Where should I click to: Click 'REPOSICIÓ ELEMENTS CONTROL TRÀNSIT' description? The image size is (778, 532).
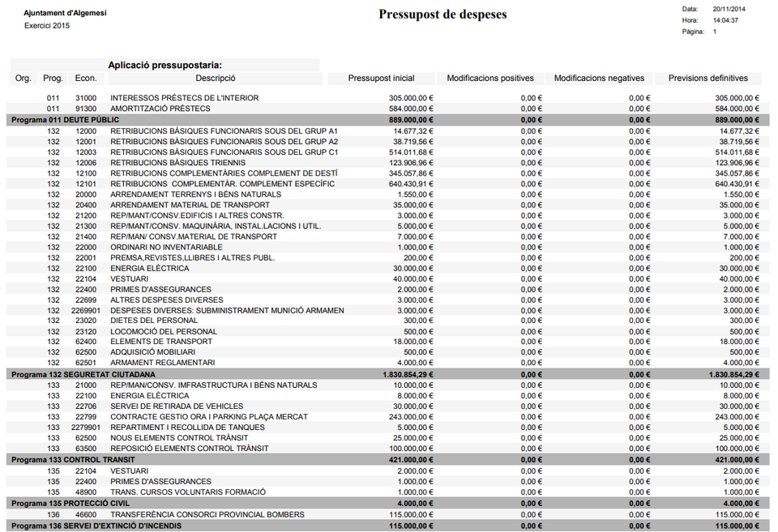pyautogui.click(x=190, y=449)
